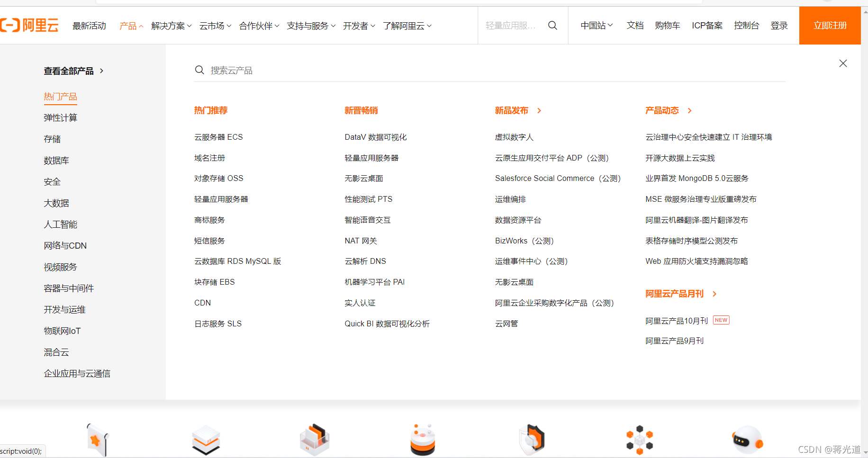868x458 pixels.
Task: Select 容器与中间件 category
Action: point(69,288)
